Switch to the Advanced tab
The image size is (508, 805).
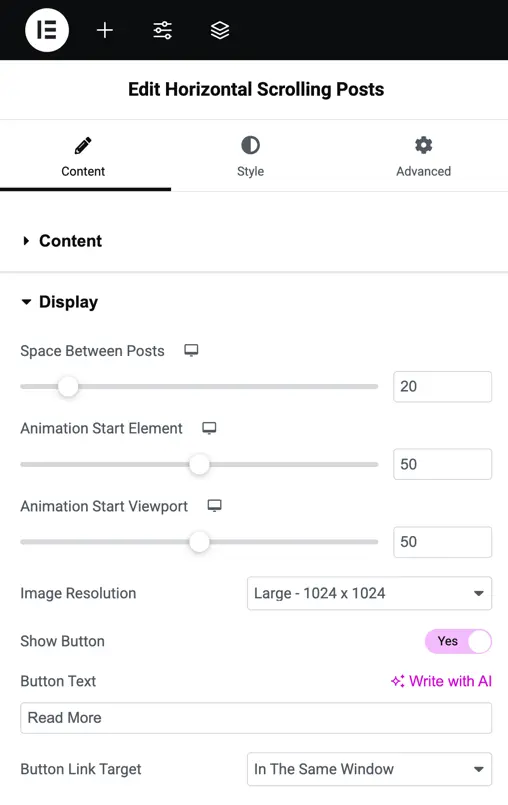point(423,157)
